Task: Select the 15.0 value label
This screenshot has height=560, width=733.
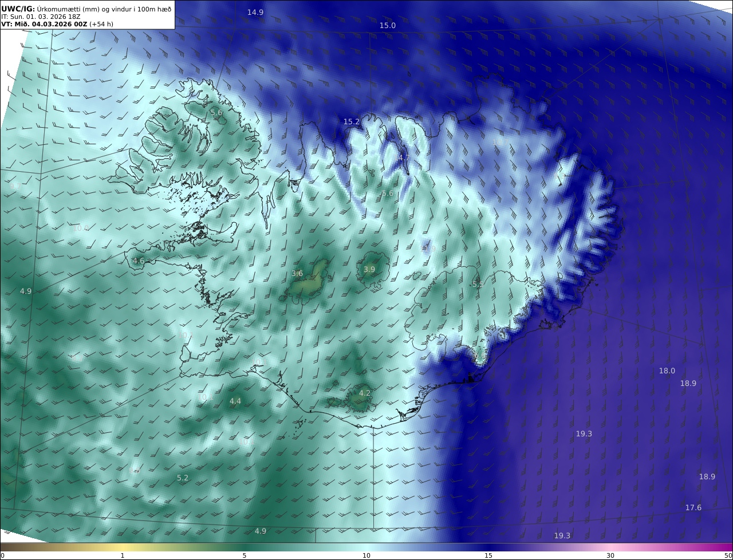Action: click(388, 26)
